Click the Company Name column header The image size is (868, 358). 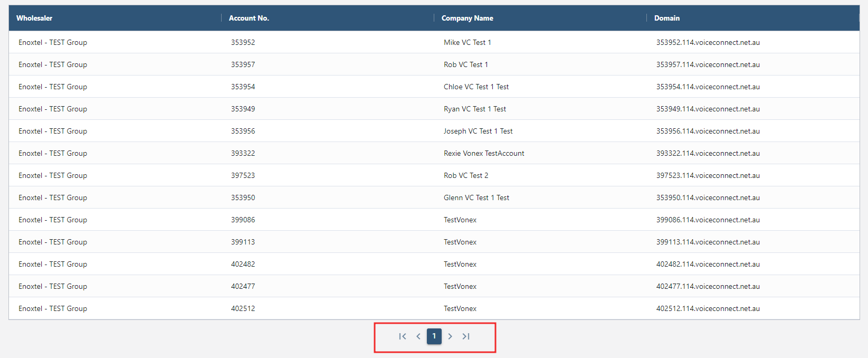468,18
